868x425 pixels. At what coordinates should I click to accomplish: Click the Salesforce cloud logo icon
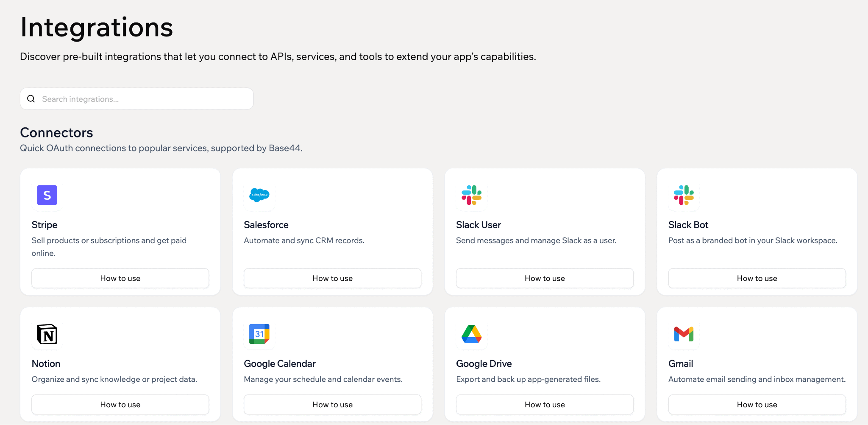pos(259,195)
